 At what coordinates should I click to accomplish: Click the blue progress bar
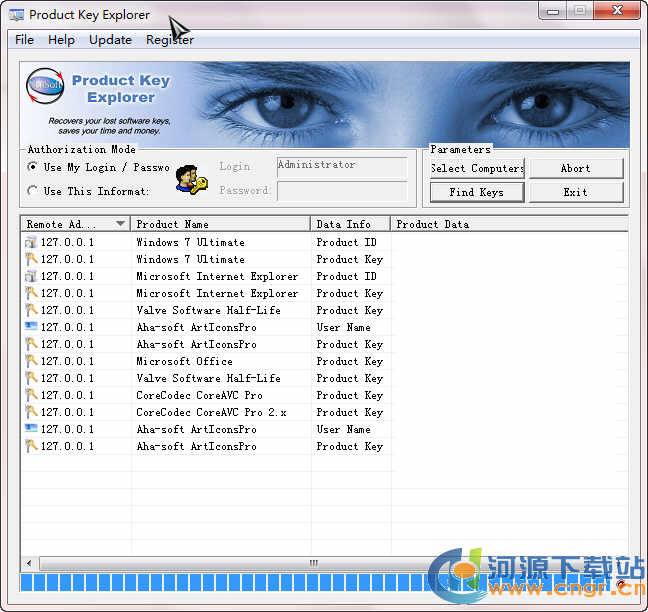(220, 583)
